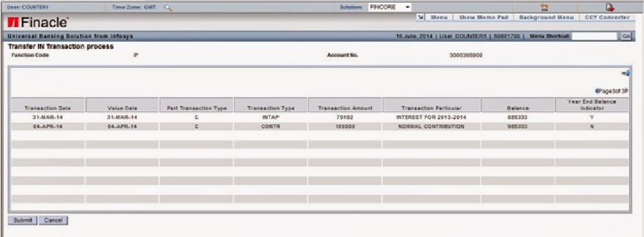Open the CCY Converter
Viewport: 644px width, 237px height.
(x=607, y=17)
